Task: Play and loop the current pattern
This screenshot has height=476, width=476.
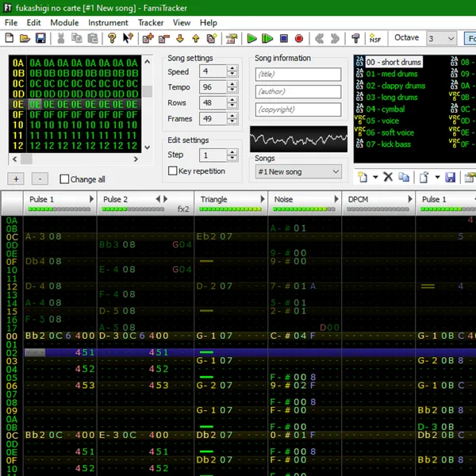Action: click(x=267, y=38)
